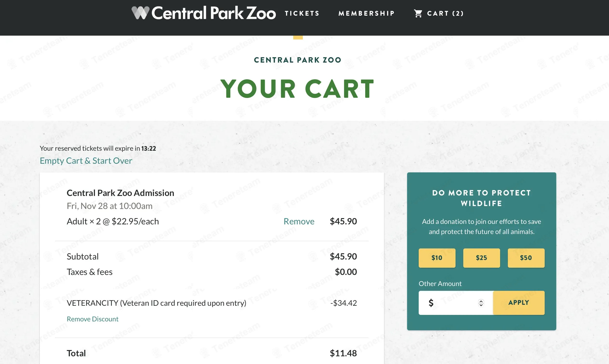Image resolution: width=609 pixels, height=364 pixels.
Task: Open the Cart (2) link in header
Action: [x=445, y=13]
